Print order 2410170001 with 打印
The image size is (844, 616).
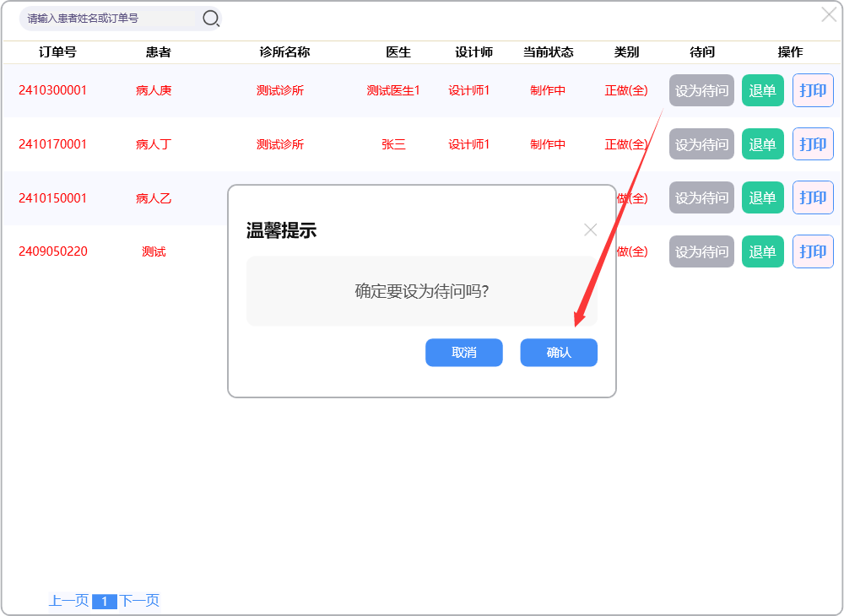pos(813,144)
